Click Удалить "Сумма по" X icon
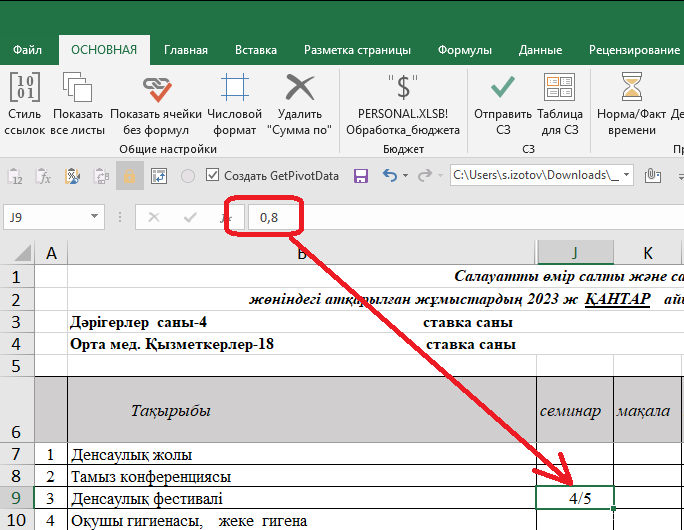Screen dimensions: 684x530 tap(300, 87)
